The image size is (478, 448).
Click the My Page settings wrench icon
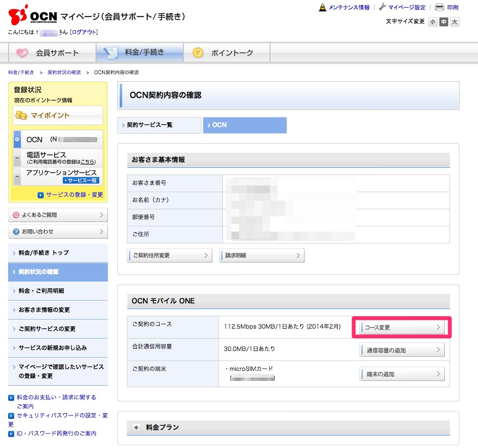tap(382, 7)
